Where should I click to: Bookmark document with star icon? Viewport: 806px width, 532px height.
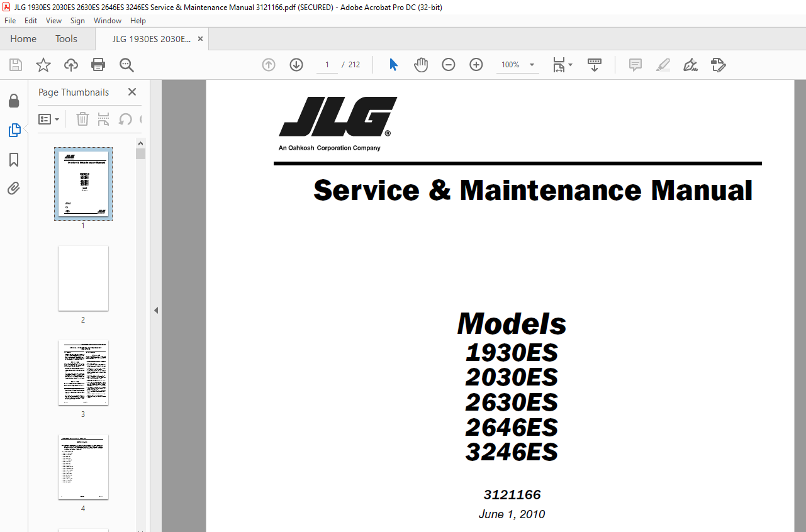pyautogui.click(x=43, y=65)
